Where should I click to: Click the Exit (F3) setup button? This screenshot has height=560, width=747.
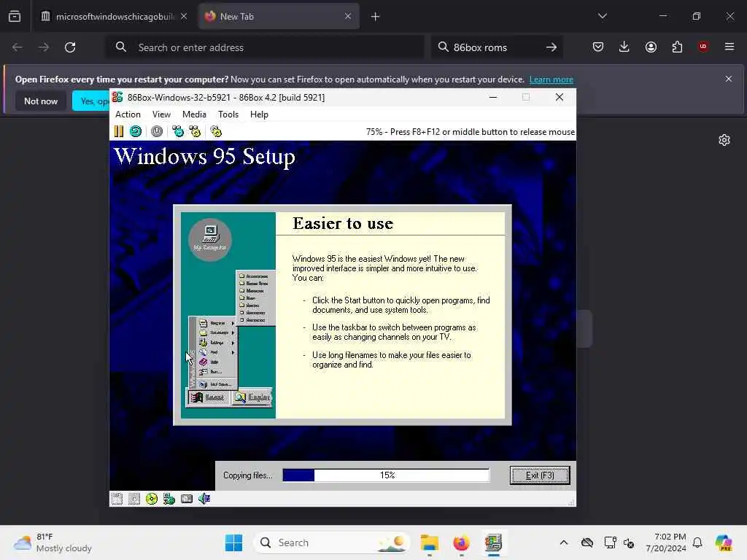539,475
